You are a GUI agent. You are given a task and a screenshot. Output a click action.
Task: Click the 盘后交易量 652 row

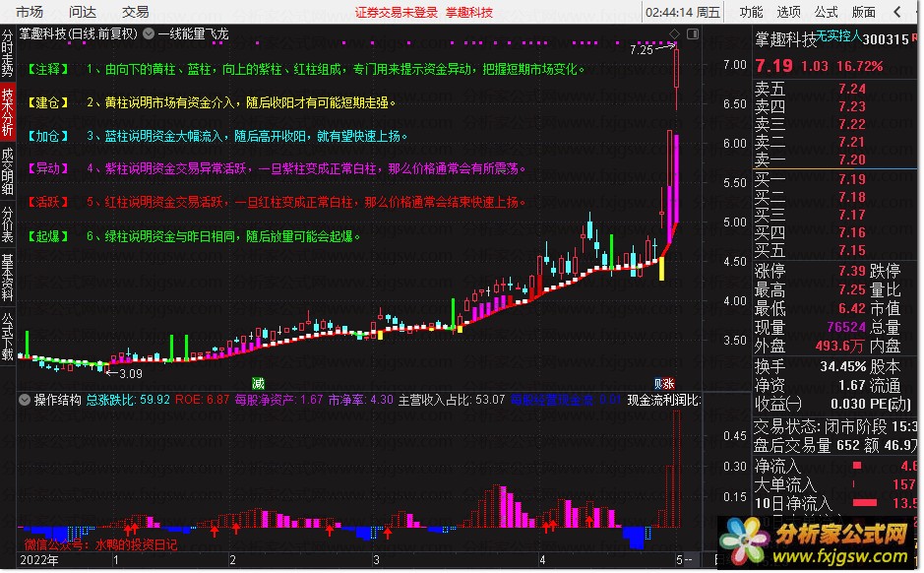[835, 445]
